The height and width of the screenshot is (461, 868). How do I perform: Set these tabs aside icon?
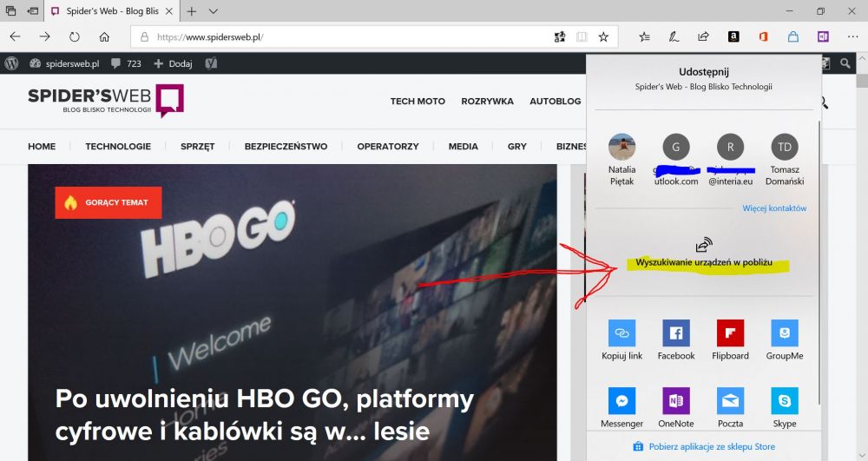tap(33, 11)
